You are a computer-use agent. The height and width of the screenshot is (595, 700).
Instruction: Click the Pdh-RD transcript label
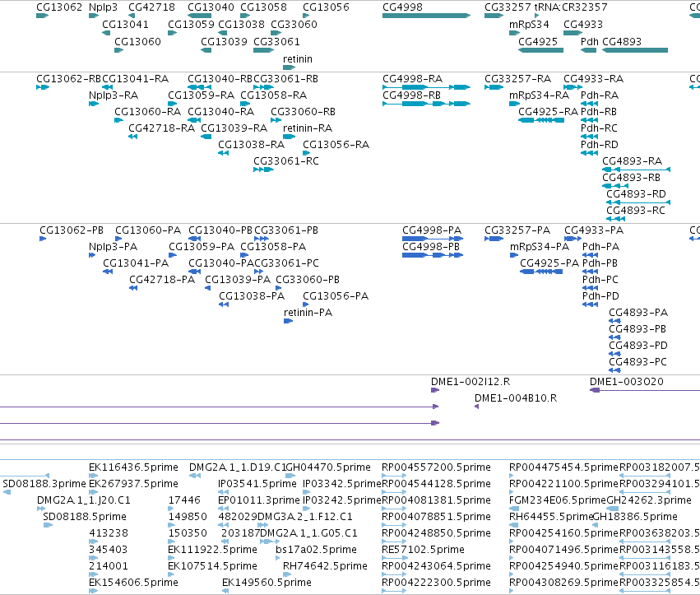coord(600,145)
